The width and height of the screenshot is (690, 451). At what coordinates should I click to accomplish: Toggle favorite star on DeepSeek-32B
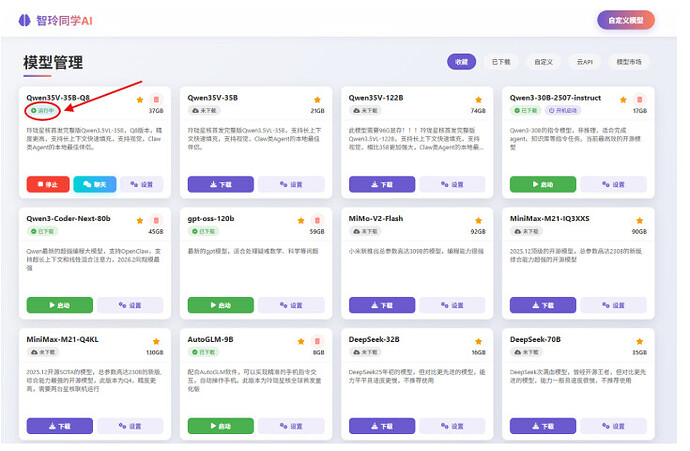[479, 341]
